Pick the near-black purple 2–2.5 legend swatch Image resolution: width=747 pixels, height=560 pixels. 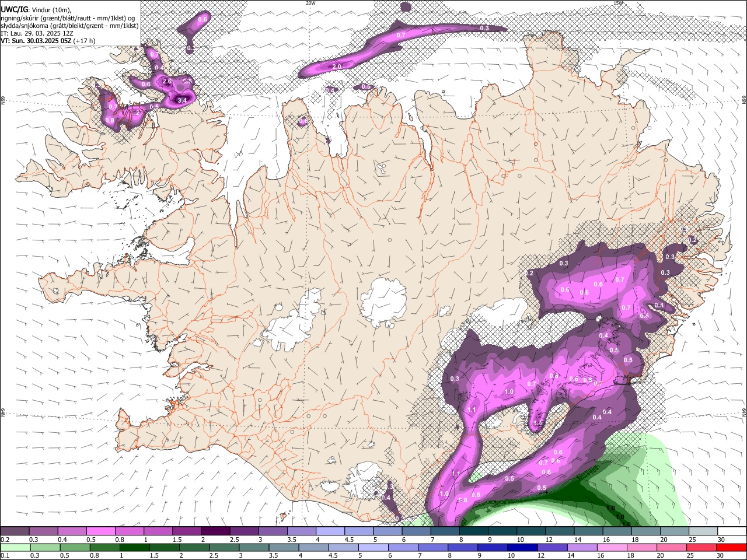[x=215, y=531]
